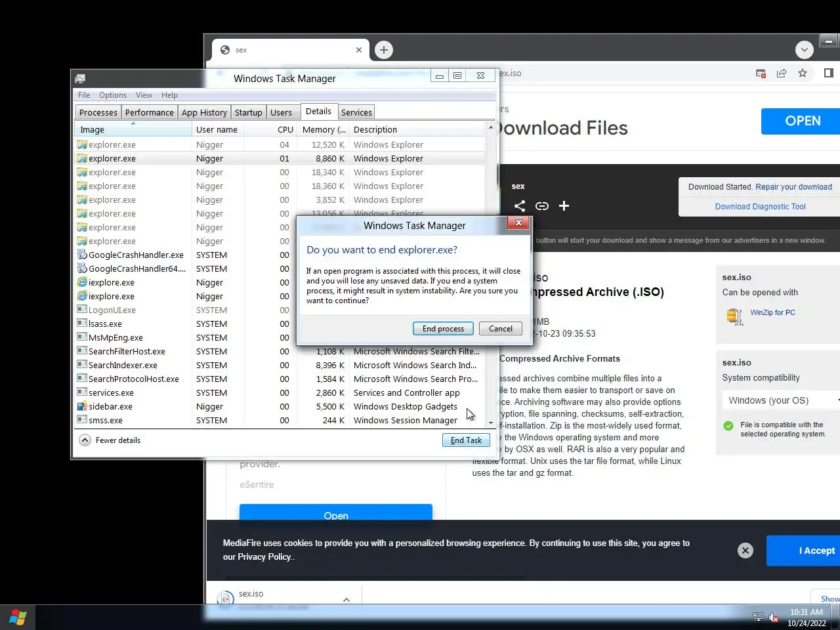Click Repair your download link
This screenshot has height=630, width=840.
pos(793,187)
